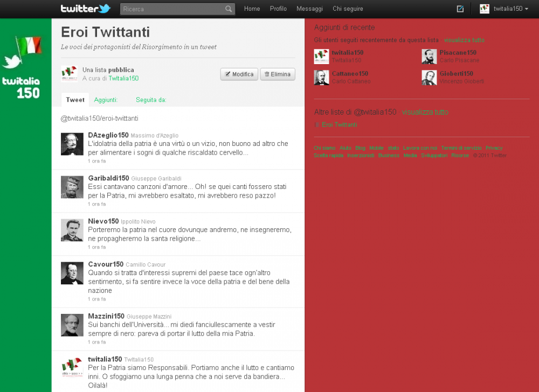Viewport: 539px width, 392px height.
Task: Open Chi seguire in the navigation bar
Action: [348, 9]
